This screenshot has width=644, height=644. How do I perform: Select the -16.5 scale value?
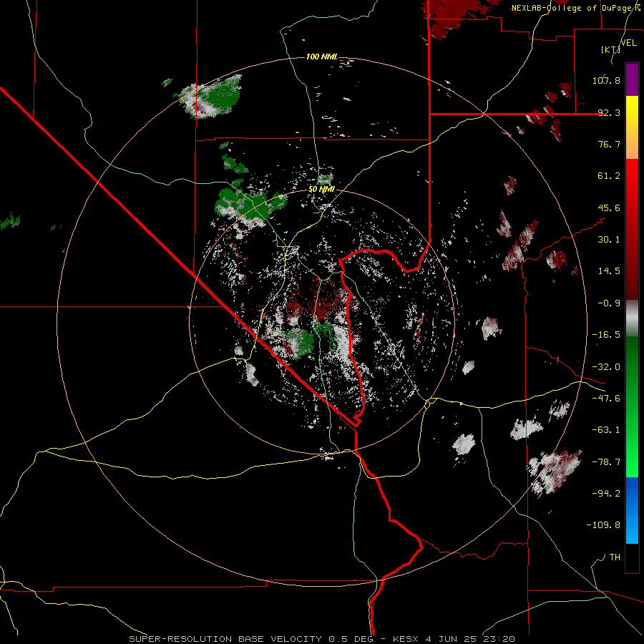click(606, 334)
